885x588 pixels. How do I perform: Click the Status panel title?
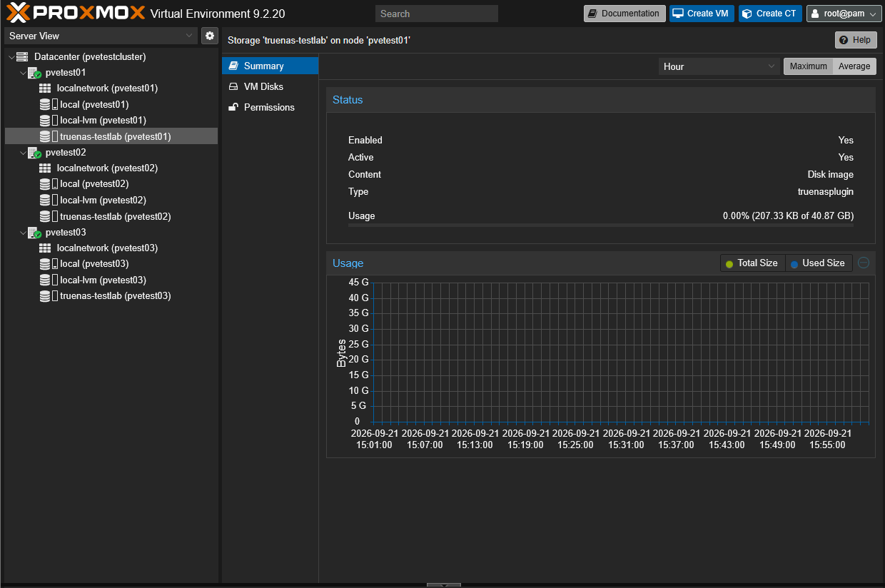click(x=348, y=100)
